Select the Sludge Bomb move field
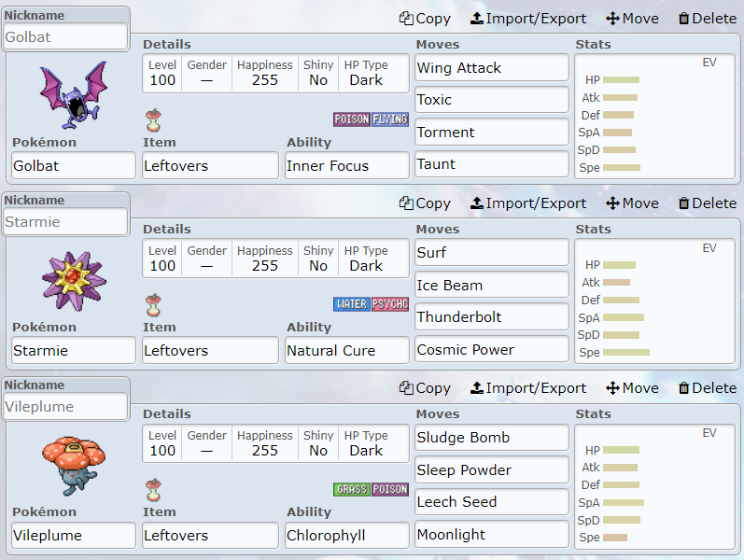This screenshot has width=744, height=560. pos(492,437)
